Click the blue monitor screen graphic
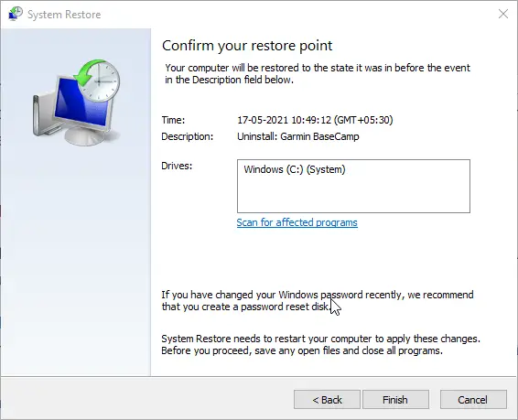 tap(81, 105)
